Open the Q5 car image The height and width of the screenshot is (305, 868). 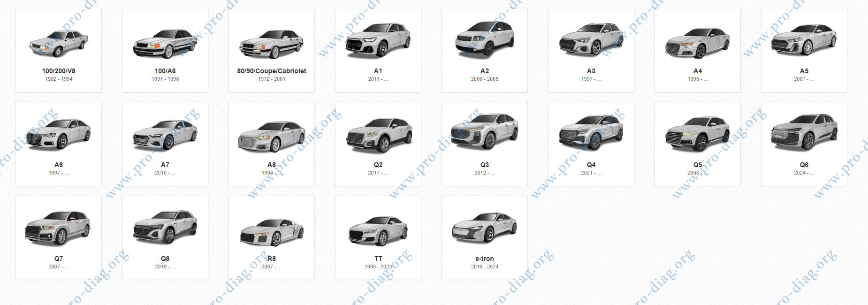[x=698, y=134]
